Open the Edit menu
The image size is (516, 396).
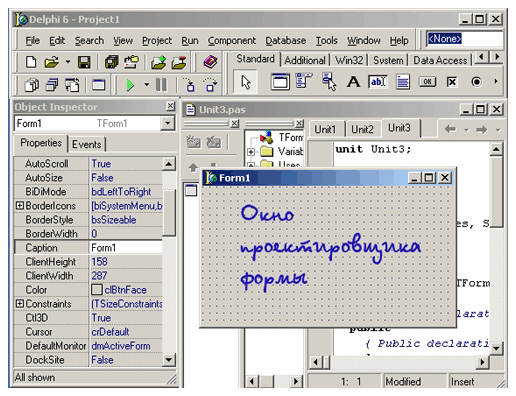click(x=57, y=41)
